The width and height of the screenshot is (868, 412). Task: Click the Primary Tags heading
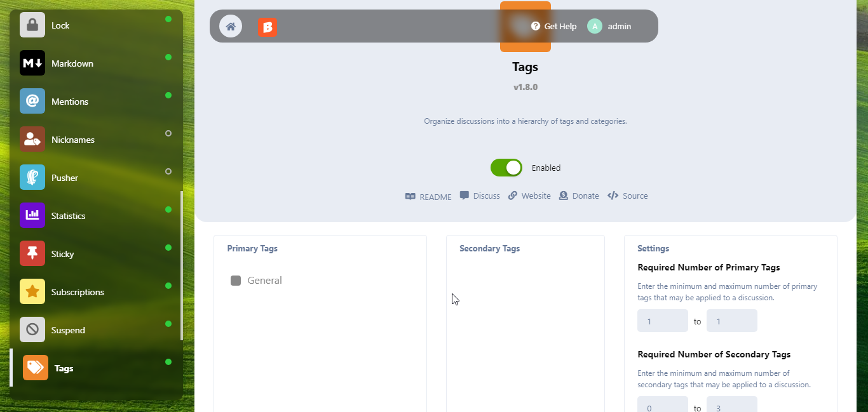tap(252, 248)
